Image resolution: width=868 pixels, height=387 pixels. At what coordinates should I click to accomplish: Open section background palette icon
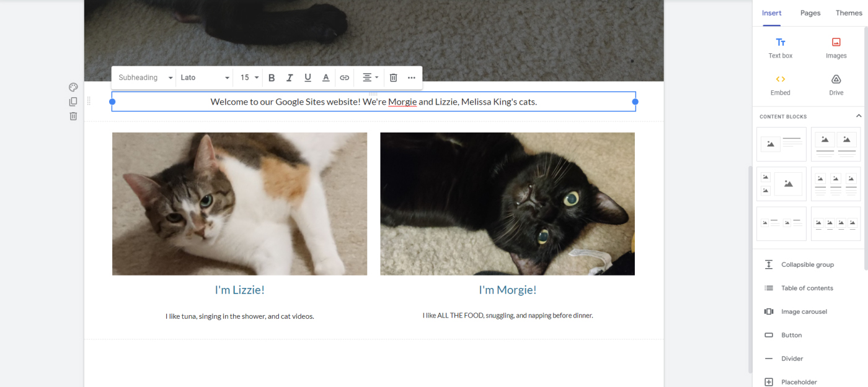point(73,87)
